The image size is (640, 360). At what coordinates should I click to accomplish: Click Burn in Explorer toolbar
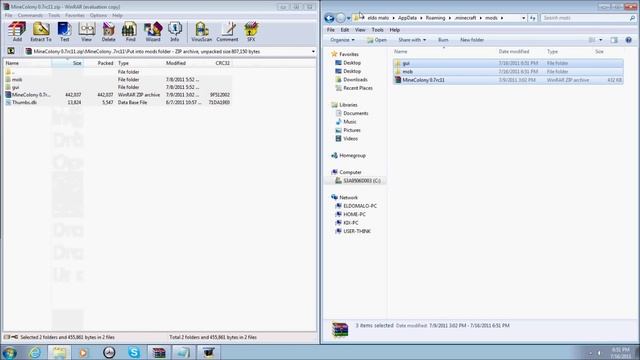[x=443, y=40]
